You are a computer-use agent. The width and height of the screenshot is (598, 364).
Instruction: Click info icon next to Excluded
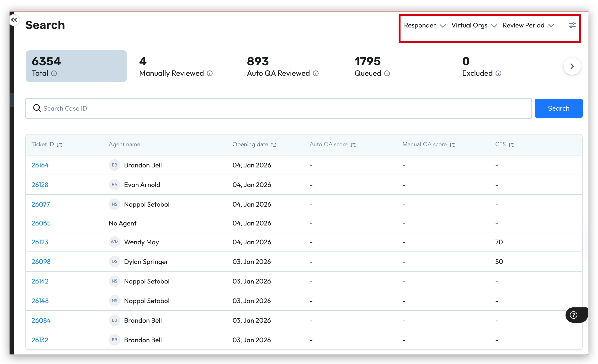498,73
